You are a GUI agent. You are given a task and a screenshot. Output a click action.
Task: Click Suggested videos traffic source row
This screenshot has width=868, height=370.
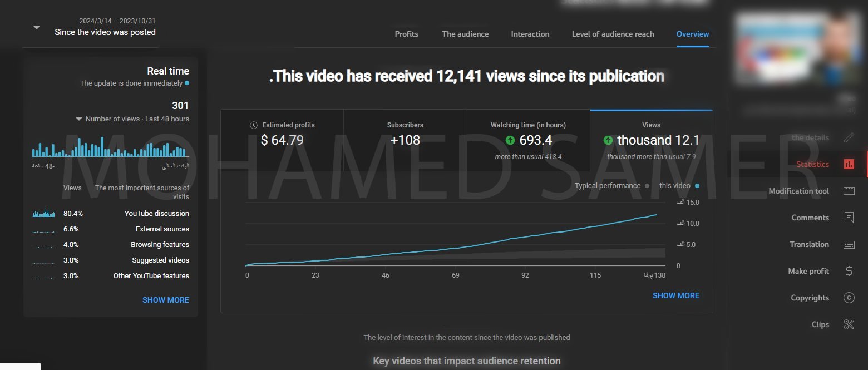point(110,260)
